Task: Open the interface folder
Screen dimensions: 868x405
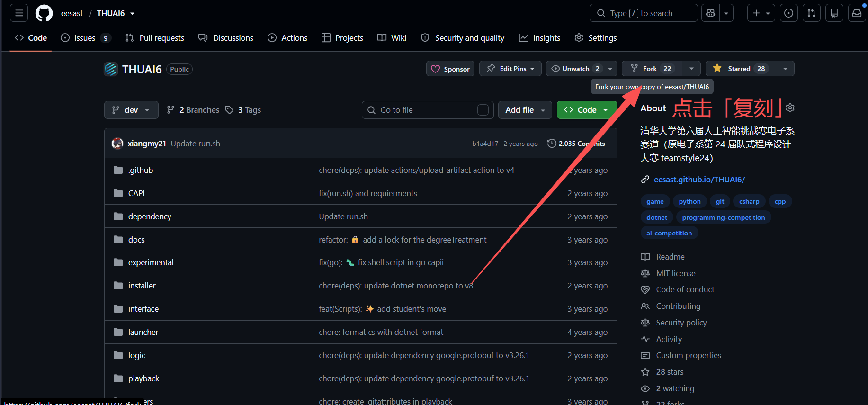Action: 143,309
